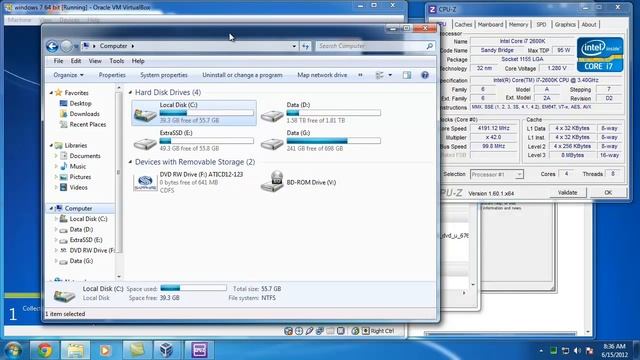Collapse the Favorites tree section
Viewport: 640px width, 360px height.
click(x=51, y=93)
